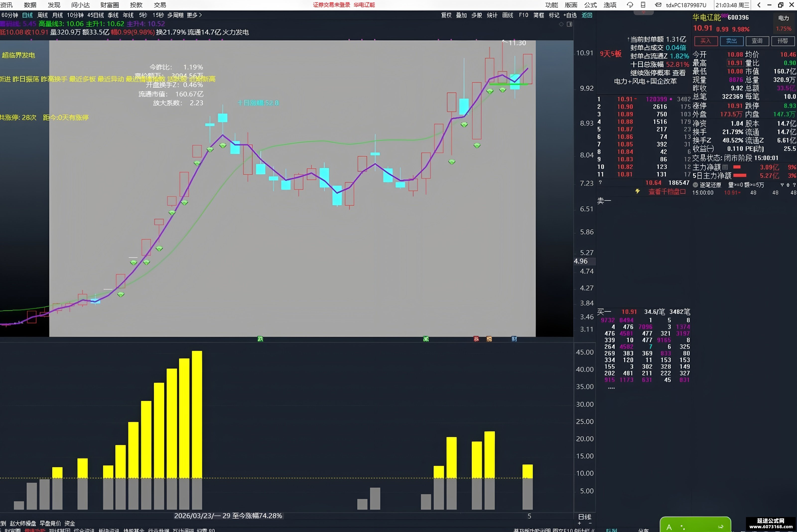Click the diamond icon above the chart
This screenshot has width=797, height=532.
point(561,24)
